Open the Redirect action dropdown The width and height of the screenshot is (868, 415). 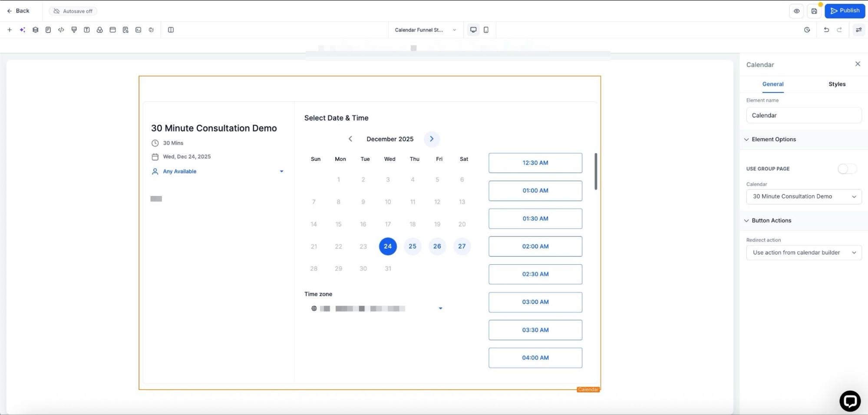pyautogui.click(x=803, y=252)
